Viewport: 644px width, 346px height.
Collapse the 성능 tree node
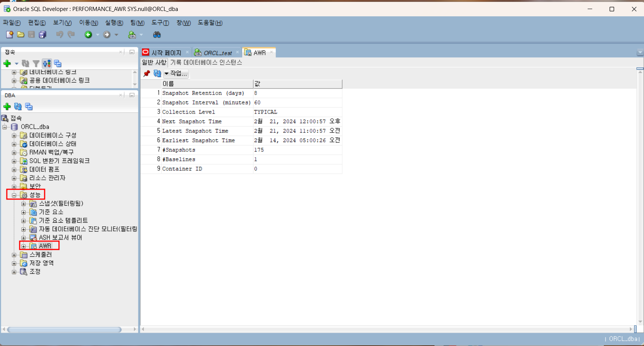pyautogui.click(x=14, y=195)
